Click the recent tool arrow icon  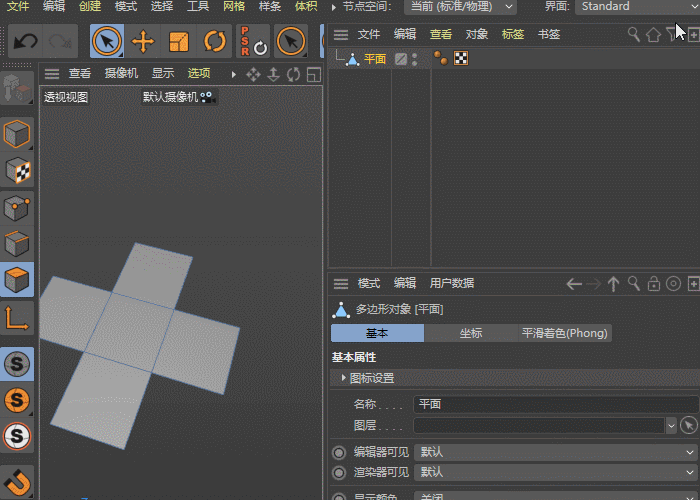pos(291,42)
